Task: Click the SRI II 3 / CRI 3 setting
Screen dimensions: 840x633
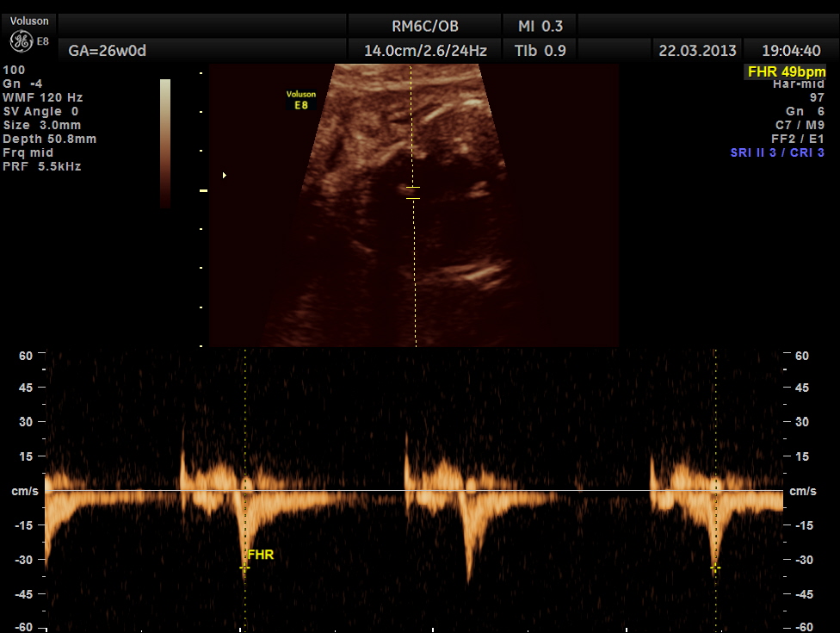Action: point(777,152)
